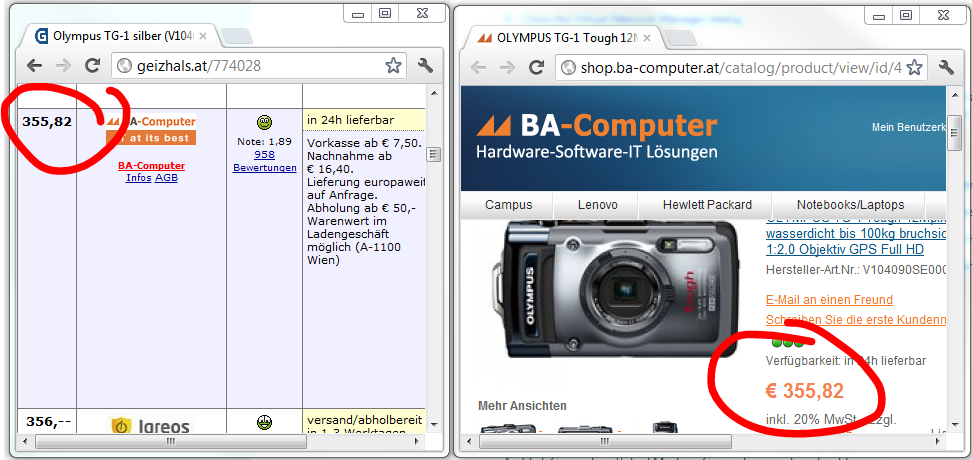Open wrench menu in BA-Computer shop window

(x=947, y=68)
